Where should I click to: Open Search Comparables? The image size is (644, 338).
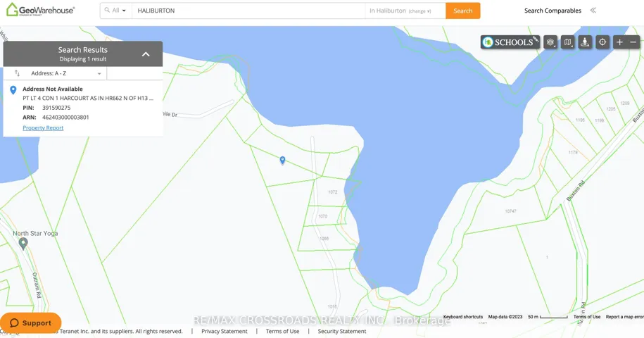(553, 11)
